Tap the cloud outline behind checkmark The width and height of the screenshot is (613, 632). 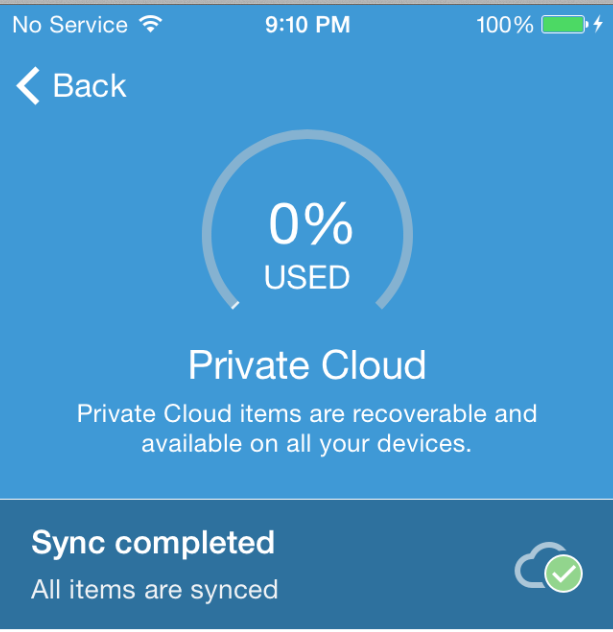[x=534, y=564]
